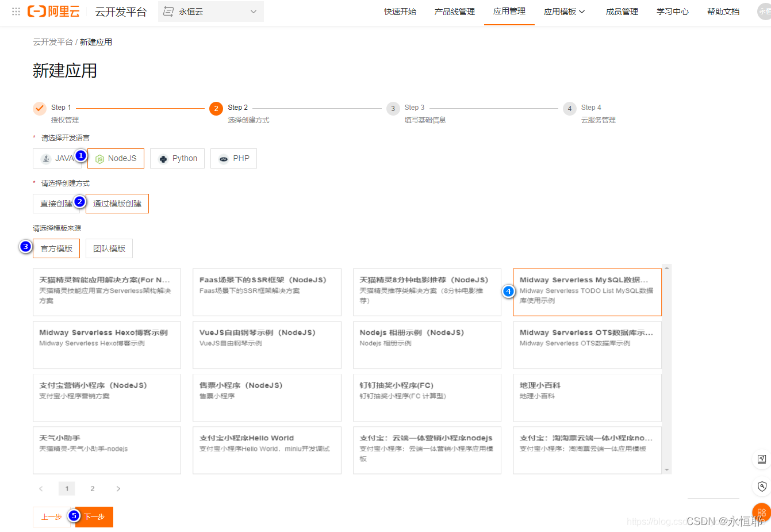The height and width of the screenshot is (532, 771).
Task: Click the floating edit feedback icon
Action: (762, 460)
